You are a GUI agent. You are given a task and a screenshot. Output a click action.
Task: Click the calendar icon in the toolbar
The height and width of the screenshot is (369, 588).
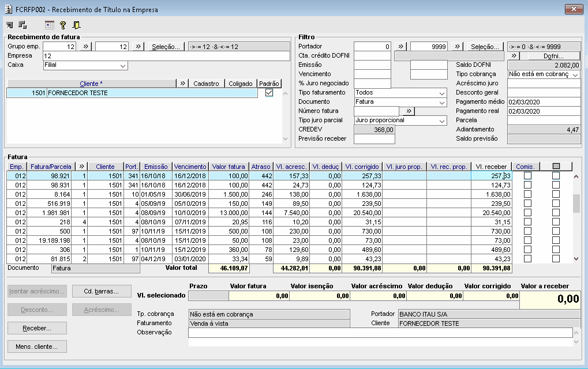[x=50, y=25]
